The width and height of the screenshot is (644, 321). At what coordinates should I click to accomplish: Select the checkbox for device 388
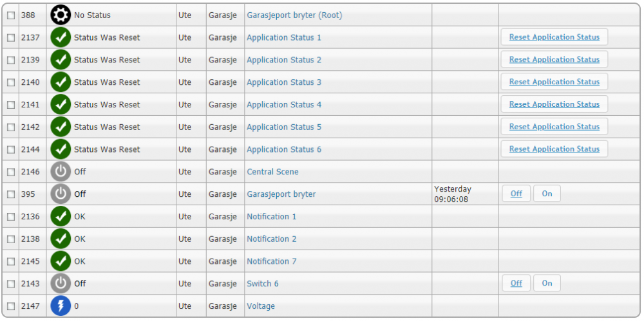click(11, 15)
